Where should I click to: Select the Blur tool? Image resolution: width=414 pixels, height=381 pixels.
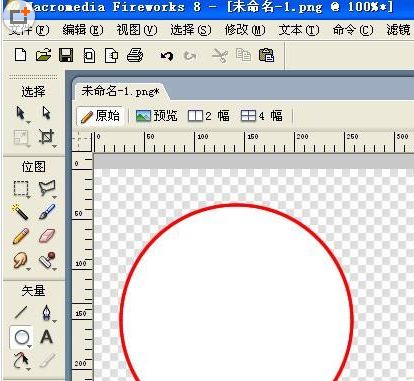[21, 260]
